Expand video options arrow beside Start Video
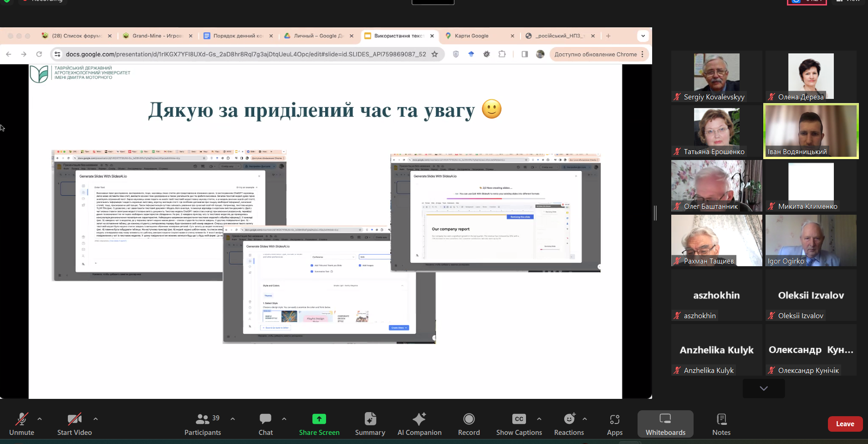Image resolution: width=868 pixels, height=444 pixels. coord(96,418)
